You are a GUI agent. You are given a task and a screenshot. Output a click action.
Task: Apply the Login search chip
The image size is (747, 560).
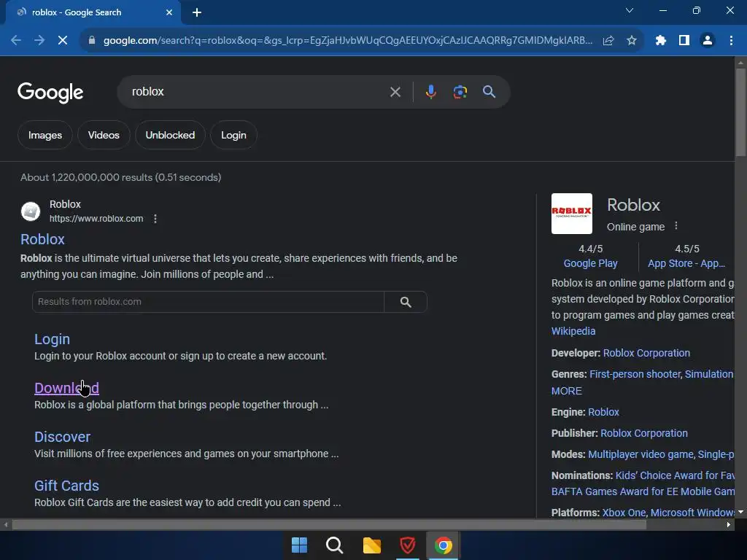click(234, 135)
